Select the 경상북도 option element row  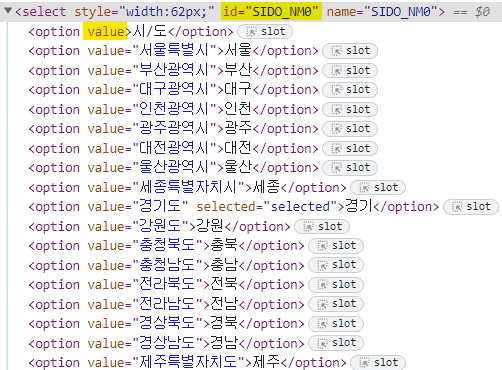(167, 324)
